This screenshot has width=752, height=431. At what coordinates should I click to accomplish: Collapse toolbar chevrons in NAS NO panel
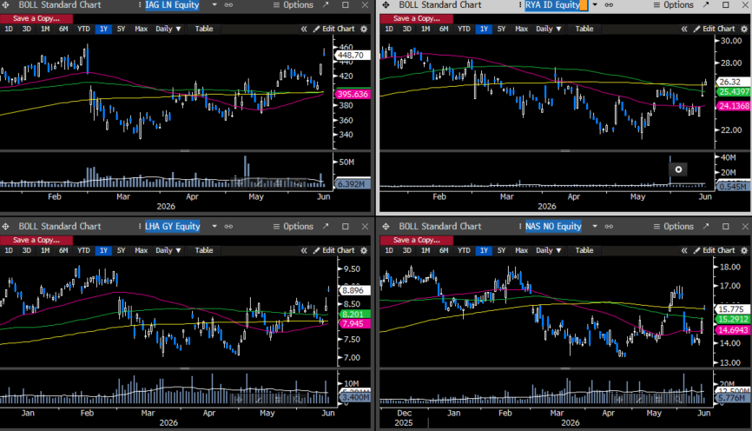click(684, 250)
